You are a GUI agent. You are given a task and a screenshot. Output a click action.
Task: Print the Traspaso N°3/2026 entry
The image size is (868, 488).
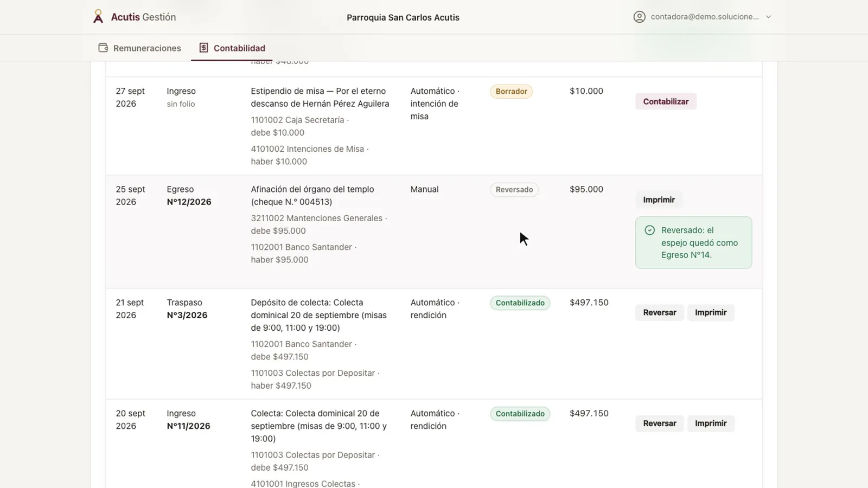[x=711, y=312]
